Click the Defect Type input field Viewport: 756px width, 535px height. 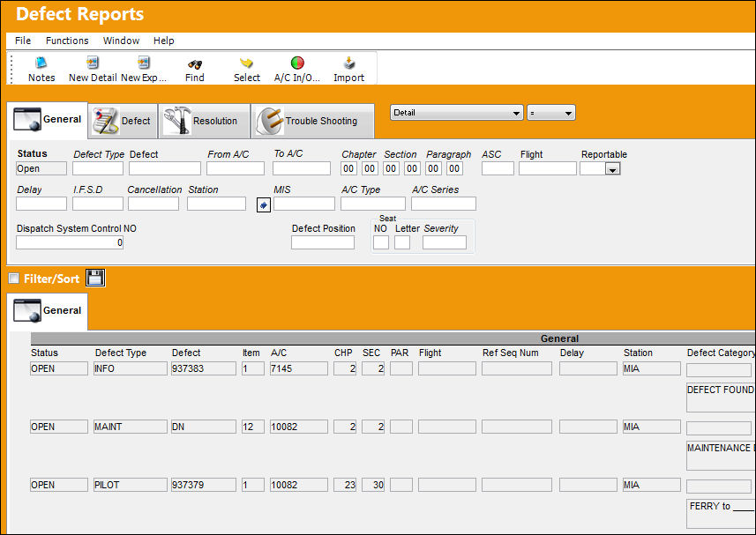(98, 168)
